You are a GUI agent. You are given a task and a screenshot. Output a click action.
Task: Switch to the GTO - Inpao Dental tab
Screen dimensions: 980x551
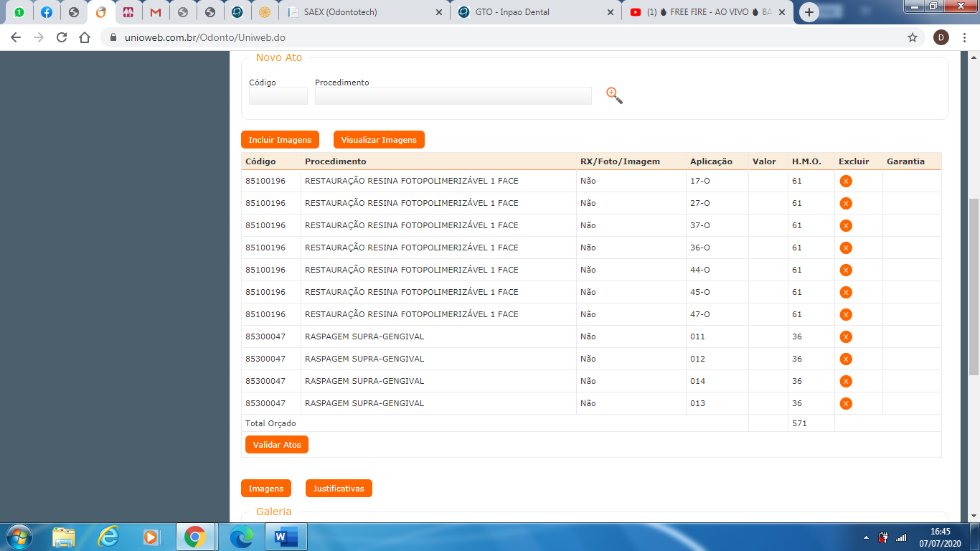pos(534,12)
